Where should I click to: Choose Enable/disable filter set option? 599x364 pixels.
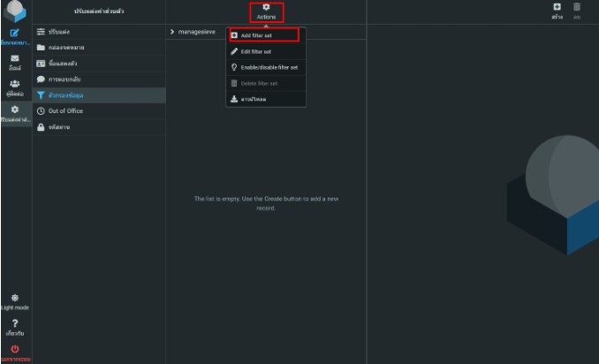263,67
